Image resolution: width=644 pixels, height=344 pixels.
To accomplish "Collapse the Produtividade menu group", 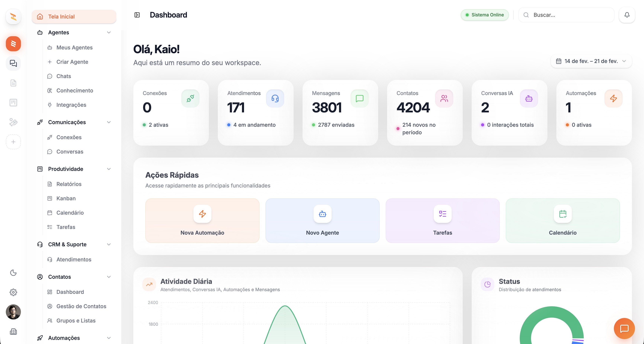I will pos(109,169).
